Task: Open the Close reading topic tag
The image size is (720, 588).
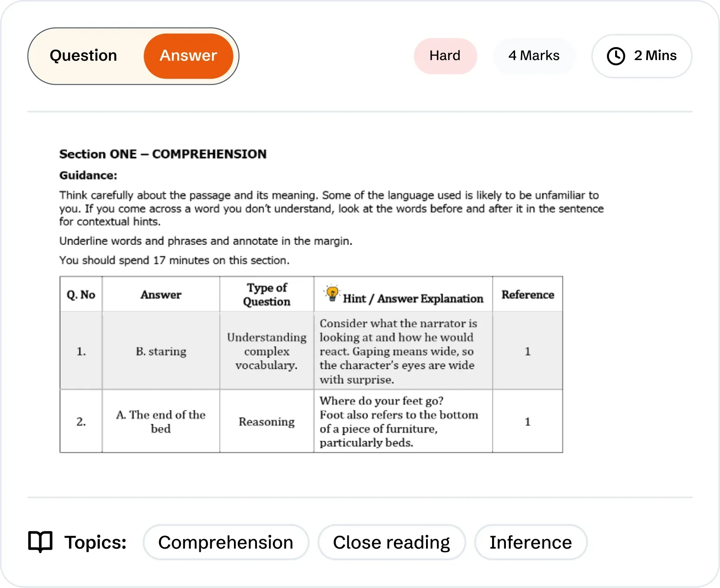Action: (x=392, y=542)
